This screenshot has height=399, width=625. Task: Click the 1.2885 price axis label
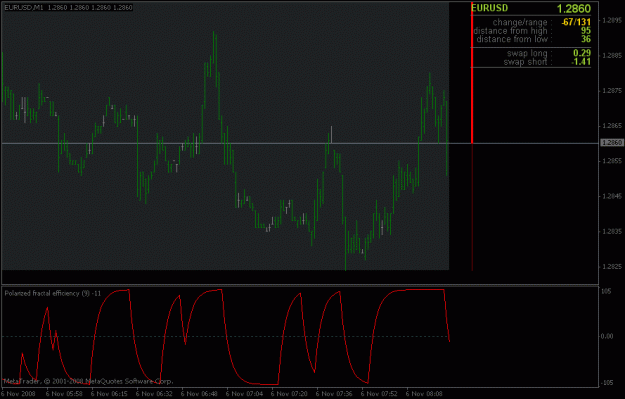pos(612,55)
